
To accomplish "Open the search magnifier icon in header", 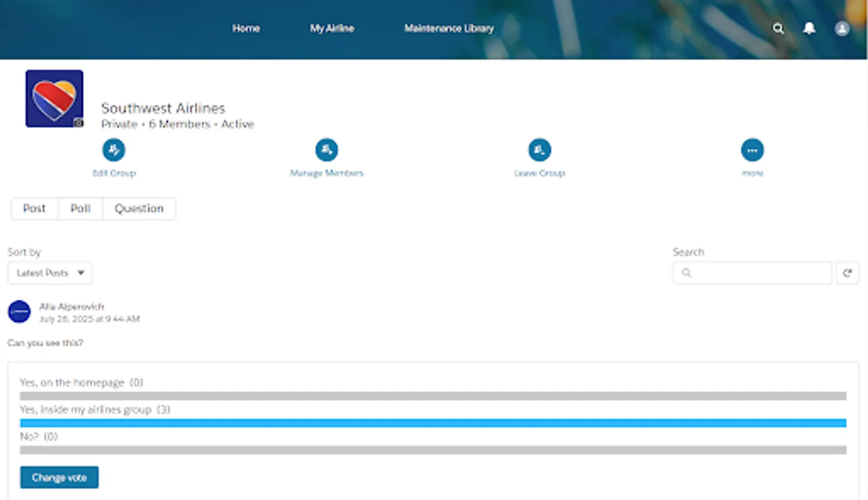I will tap(778, 28).
